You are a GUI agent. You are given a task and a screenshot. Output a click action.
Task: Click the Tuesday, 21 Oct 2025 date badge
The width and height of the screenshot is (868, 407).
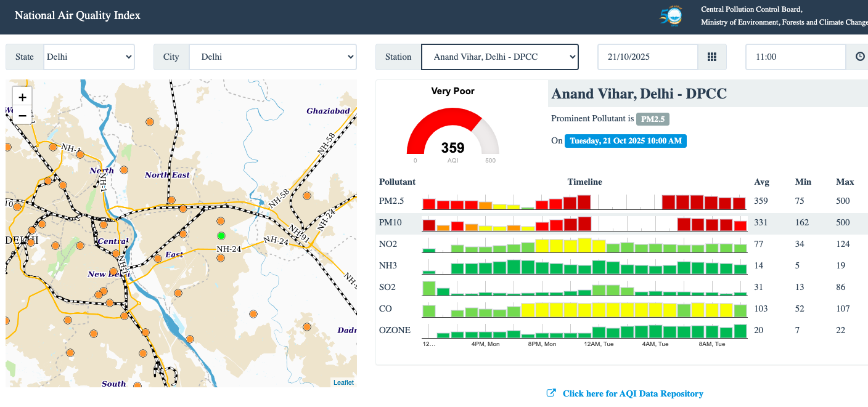(x=625, y=140)
